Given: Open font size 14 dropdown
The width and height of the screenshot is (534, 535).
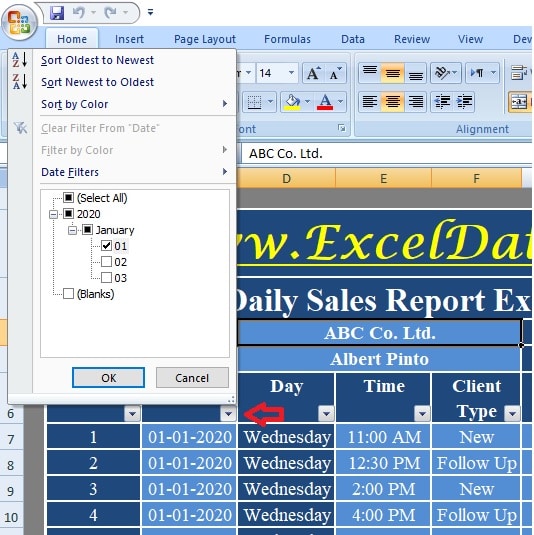Looking at the screenshot, I should tap(291, 73).
